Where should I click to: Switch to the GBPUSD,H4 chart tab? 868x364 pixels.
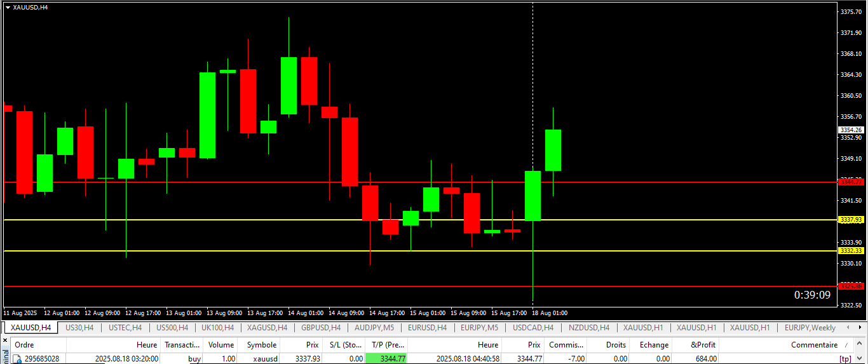click(321, 328)
